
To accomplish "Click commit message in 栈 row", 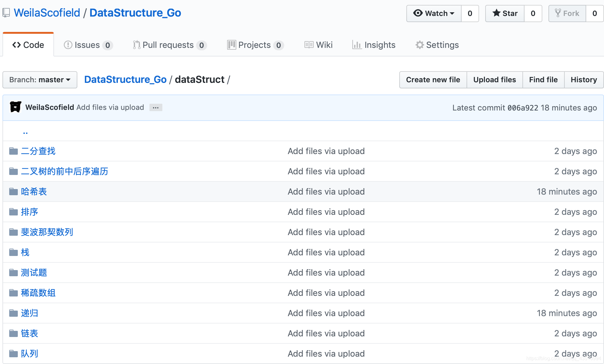I will tap(326, 252).
